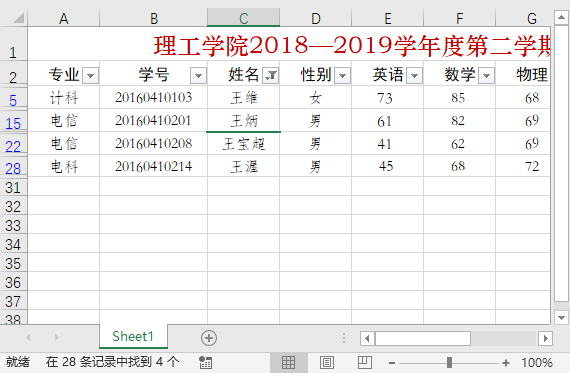Image resolution: width=570 pixels, height=373 pixels.
Task: Select column E header
Action: click(x=388, y=18)
